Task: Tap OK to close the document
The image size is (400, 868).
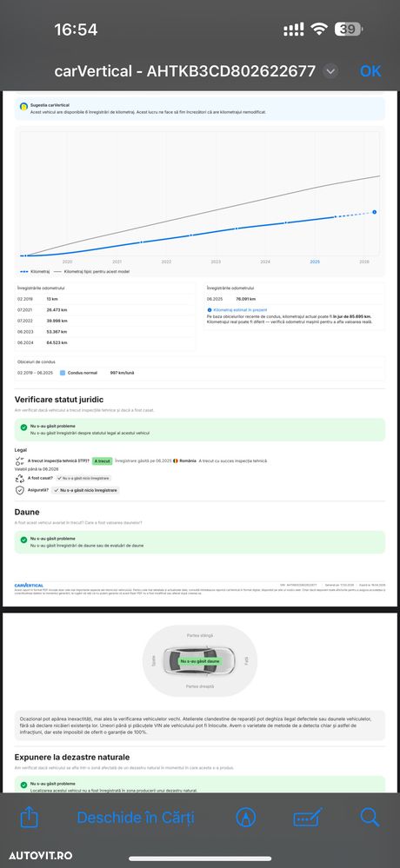Action: tap(370, 71)
